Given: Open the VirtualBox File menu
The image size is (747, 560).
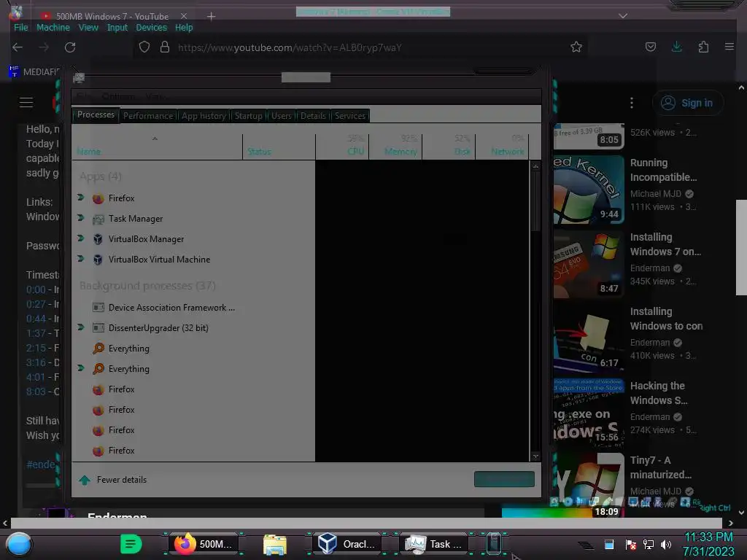Looking at the screenshot, I should 21,28.
